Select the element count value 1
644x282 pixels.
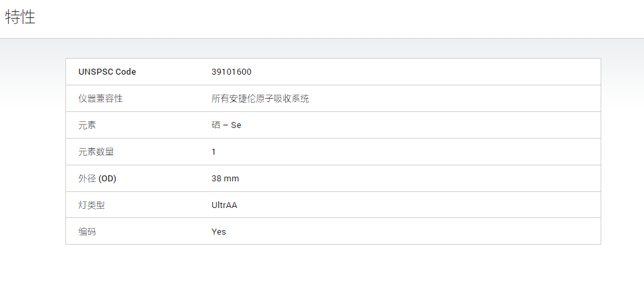point(214,152)
